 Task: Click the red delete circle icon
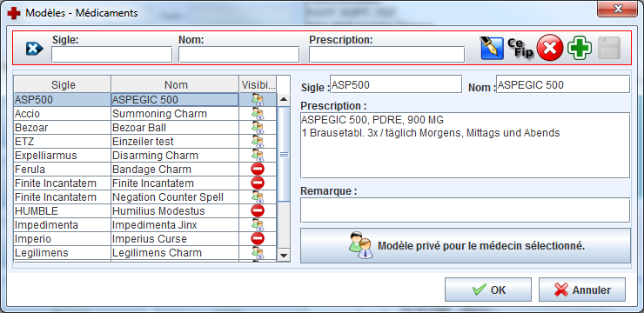coord(550,49)
